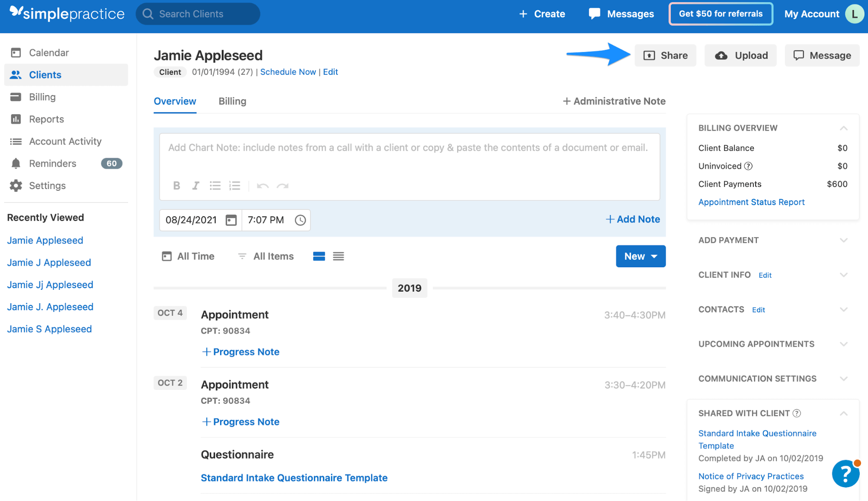Switch to the Billing tab

point(232,101)
